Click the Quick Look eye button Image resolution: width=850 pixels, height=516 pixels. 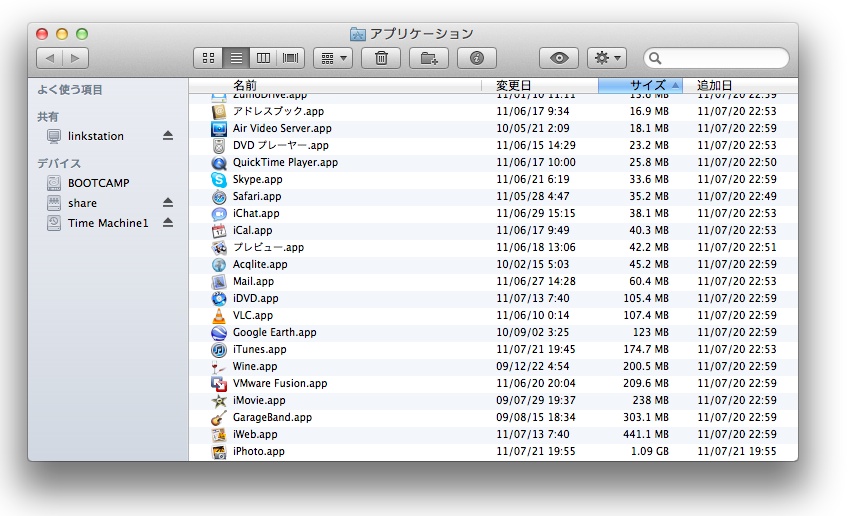click(559, 58)
